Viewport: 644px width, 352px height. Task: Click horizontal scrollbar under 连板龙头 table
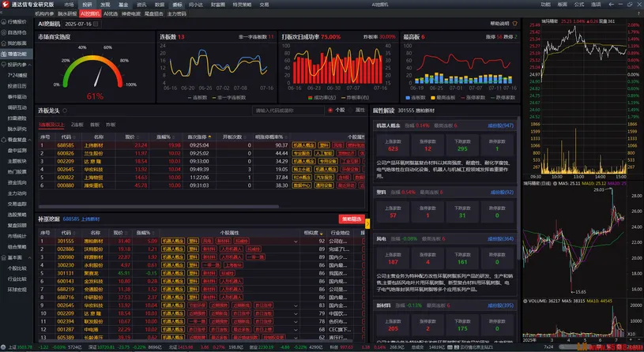click(x=159, y=206)
